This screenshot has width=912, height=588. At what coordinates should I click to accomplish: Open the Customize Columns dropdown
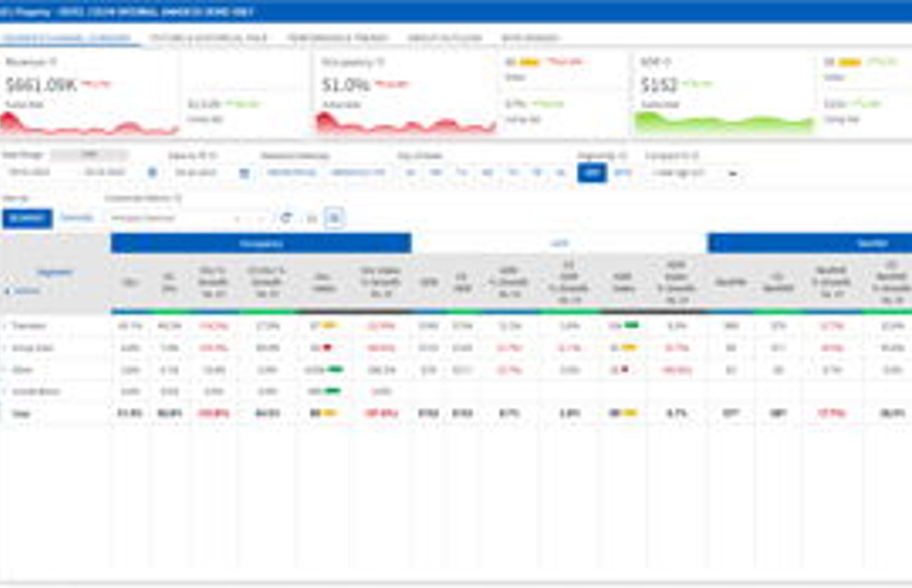pos(189,218)
